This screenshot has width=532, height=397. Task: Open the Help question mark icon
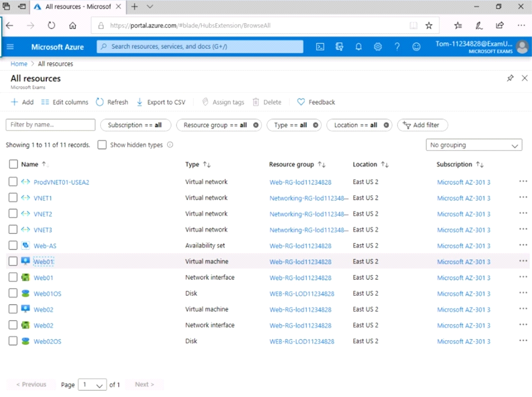coord(397,47)
